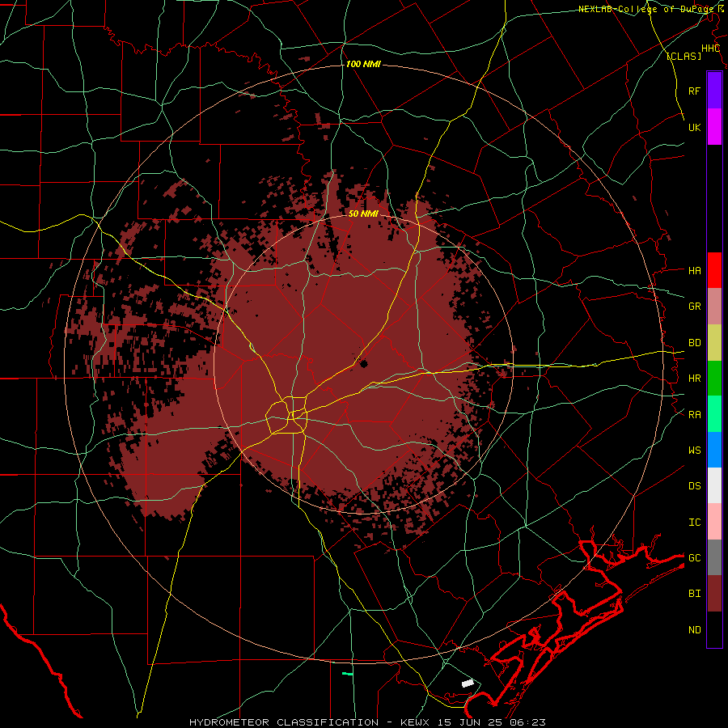Click the "BD" legend label text
The height and width of the screenshot is (728, 728).
[694, 343]
